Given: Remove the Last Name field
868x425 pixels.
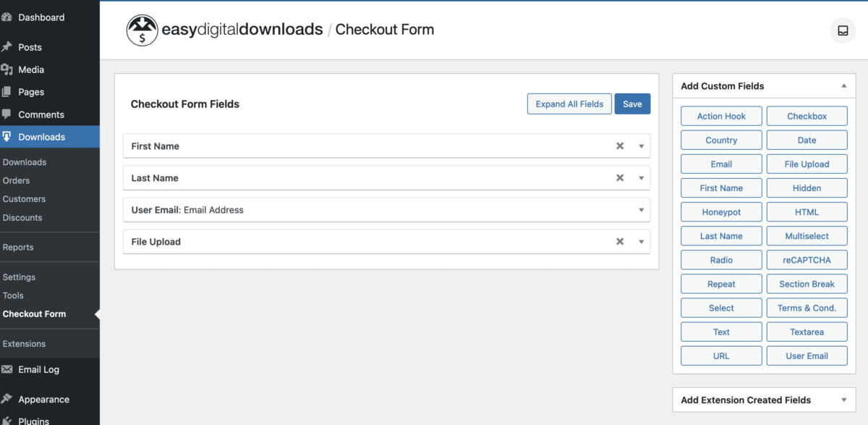Looking at the screenshot, I should pyautogui.click(x=620, y=178).
